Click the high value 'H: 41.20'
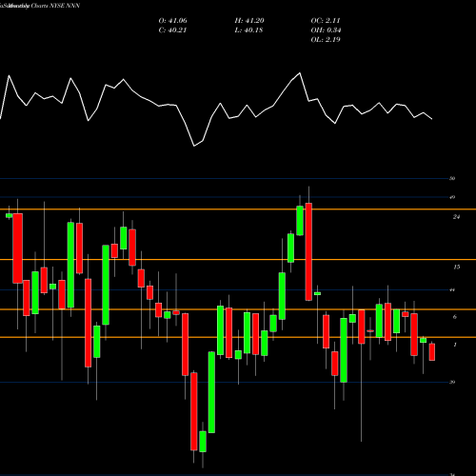 [x=249, y=21]
